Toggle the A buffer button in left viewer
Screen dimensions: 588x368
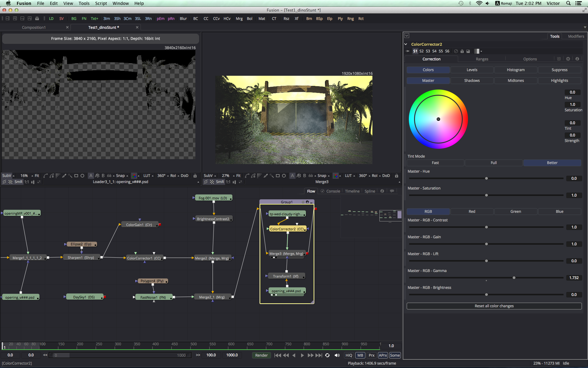point(91,176)
